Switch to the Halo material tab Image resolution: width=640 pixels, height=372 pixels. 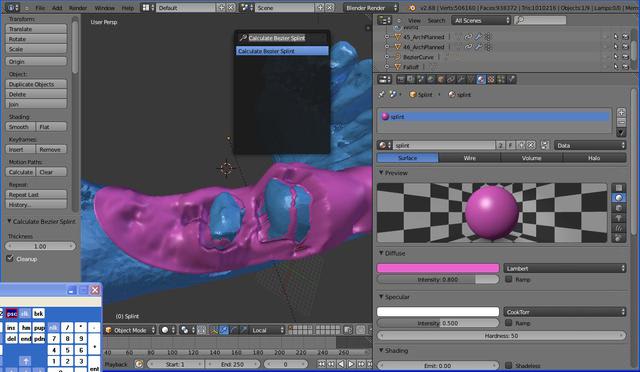(594, 158)
